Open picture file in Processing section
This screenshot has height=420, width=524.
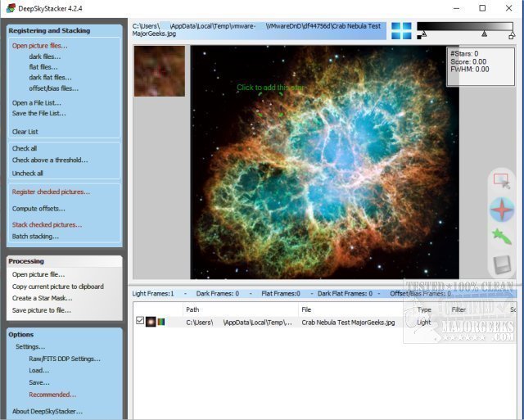(x=38, y=274)
